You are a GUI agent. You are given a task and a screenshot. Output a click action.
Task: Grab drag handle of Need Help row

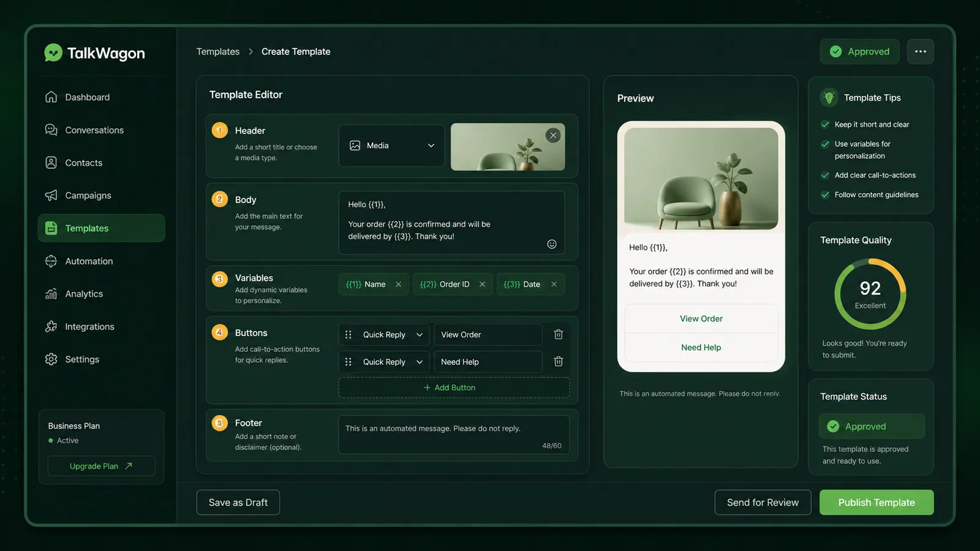tap(349, 362)
